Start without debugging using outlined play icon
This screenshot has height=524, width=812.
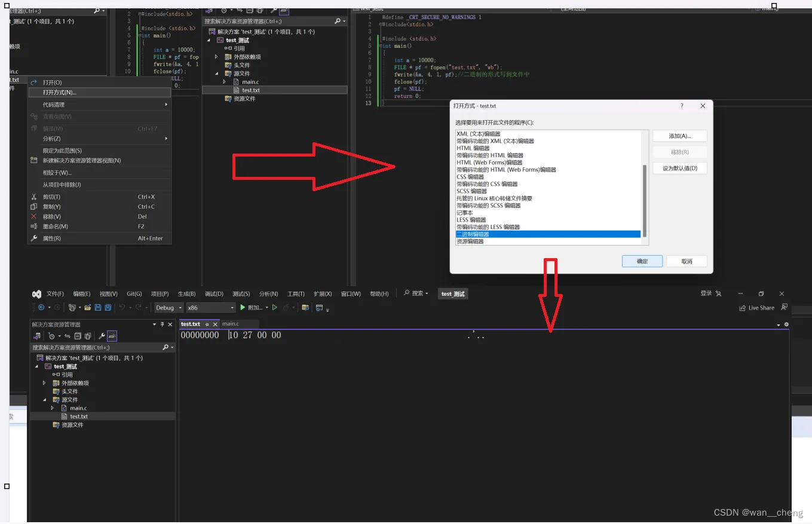(x=275, y=308)
